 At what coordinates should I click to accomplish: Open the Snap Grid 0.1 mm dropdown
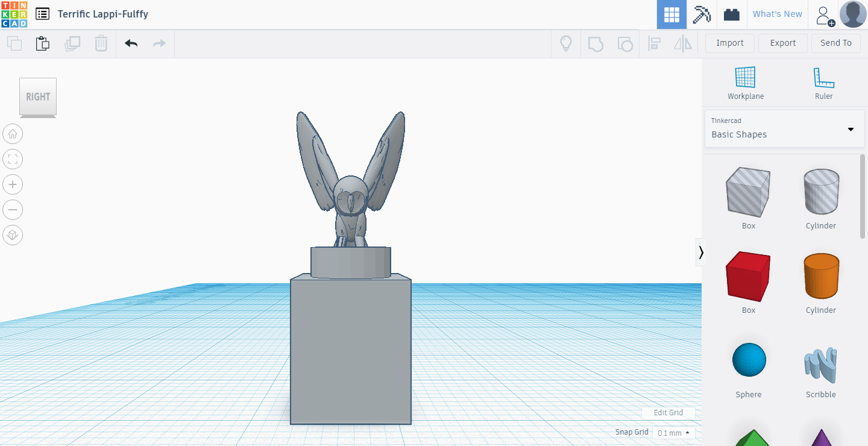[673, 433]
